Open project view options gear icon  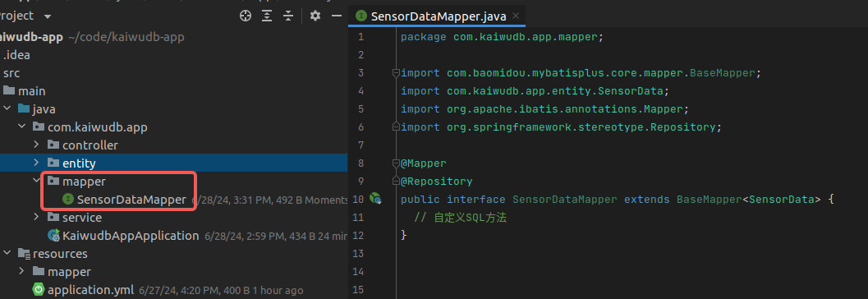pos(315,16)
